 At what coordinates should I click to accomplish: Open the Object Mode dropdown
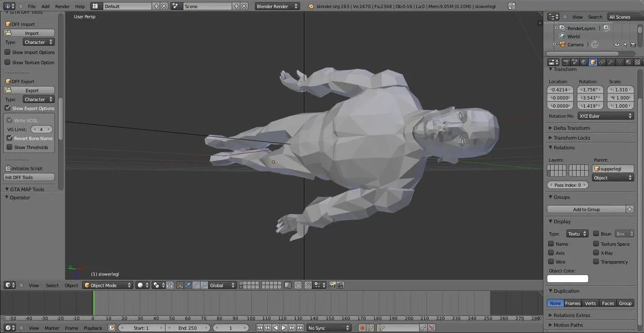tap(108, 285)
